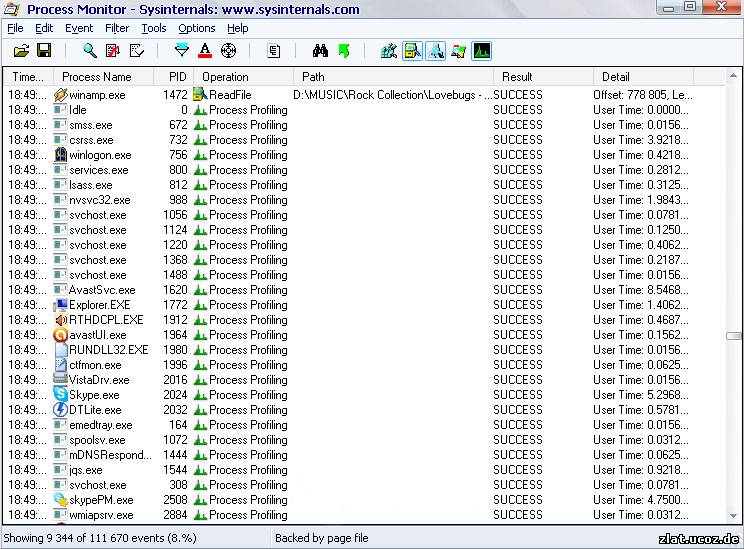Click the Operation column header

(243, 77)
